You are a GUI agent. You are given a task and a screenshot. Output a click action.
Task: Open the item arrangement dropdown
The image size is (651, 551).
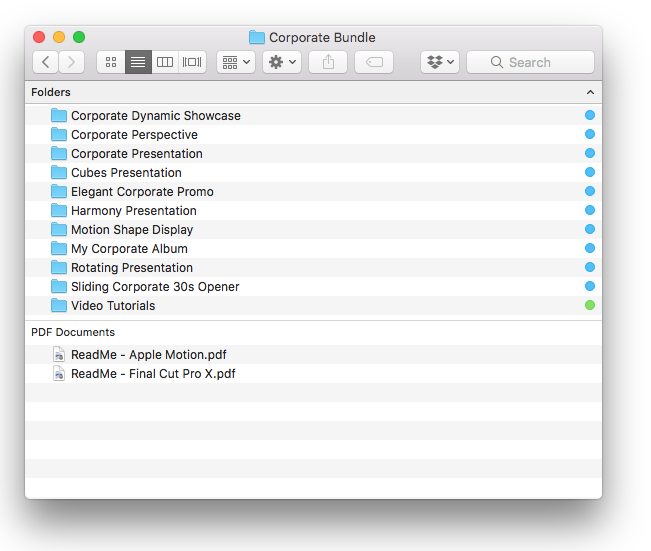(236, 62)
